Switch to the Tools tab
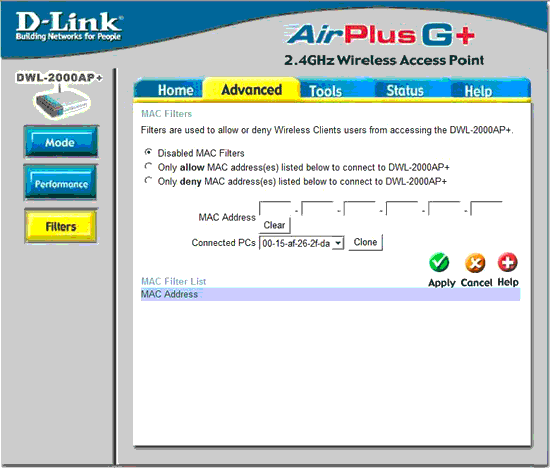Image resolution: width=550 pixels, height=468 pixels. (325, 91)
